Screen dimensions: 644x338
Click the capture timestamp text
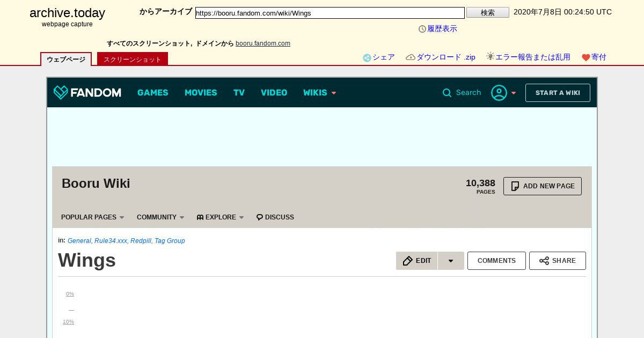point(562,12)
